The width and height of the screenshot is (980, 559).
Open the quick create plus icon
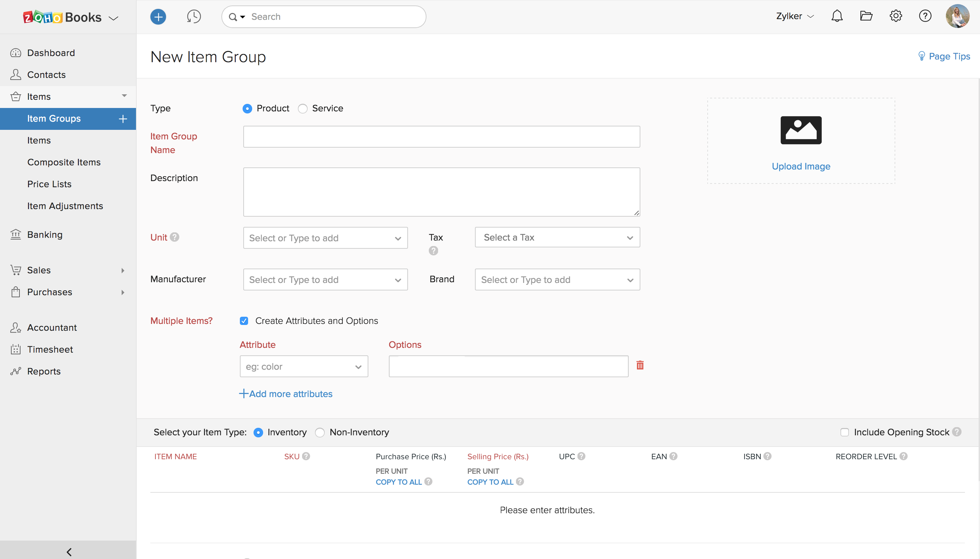(x=158, y=16)
